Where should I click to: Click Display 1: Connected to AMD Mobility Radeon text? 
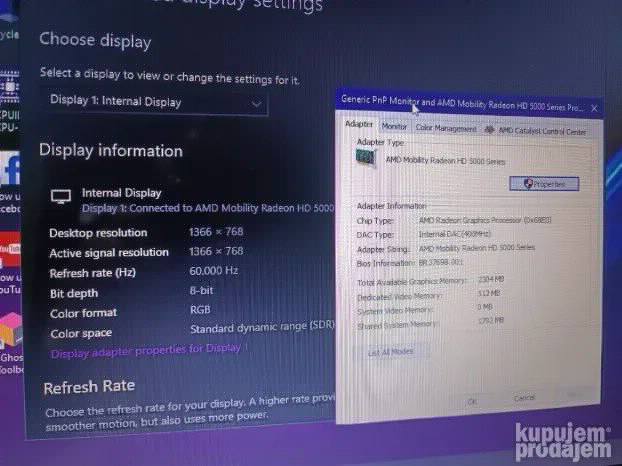coord(208,208)
